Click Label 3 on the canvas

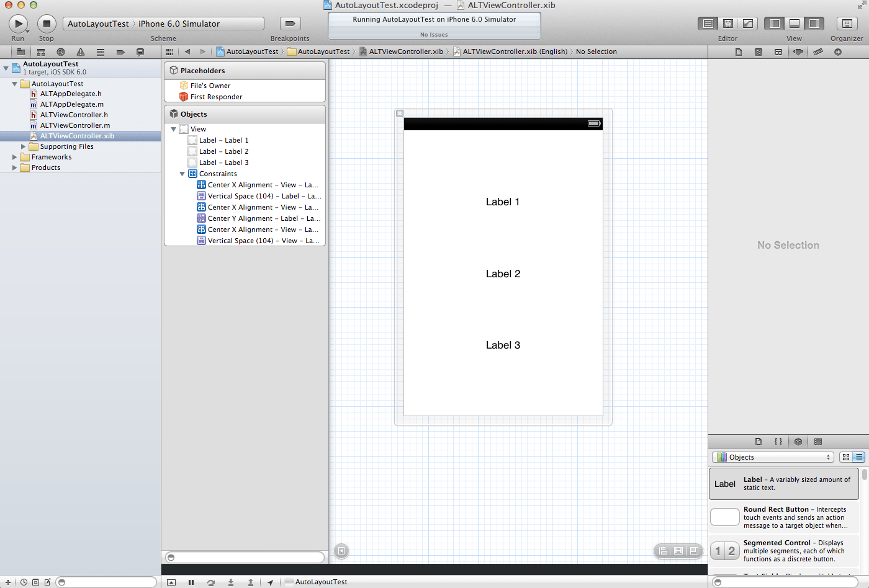(x=503, y=345)
